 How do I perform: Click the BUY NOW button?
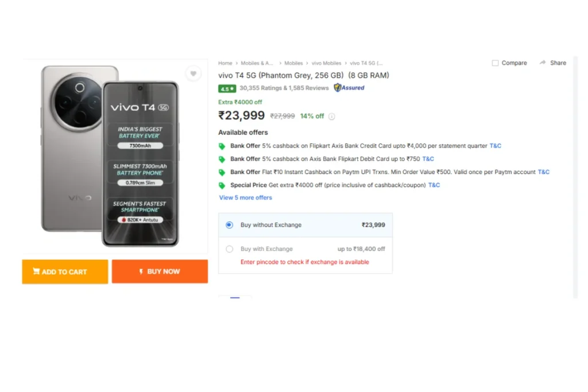point(160,271)
